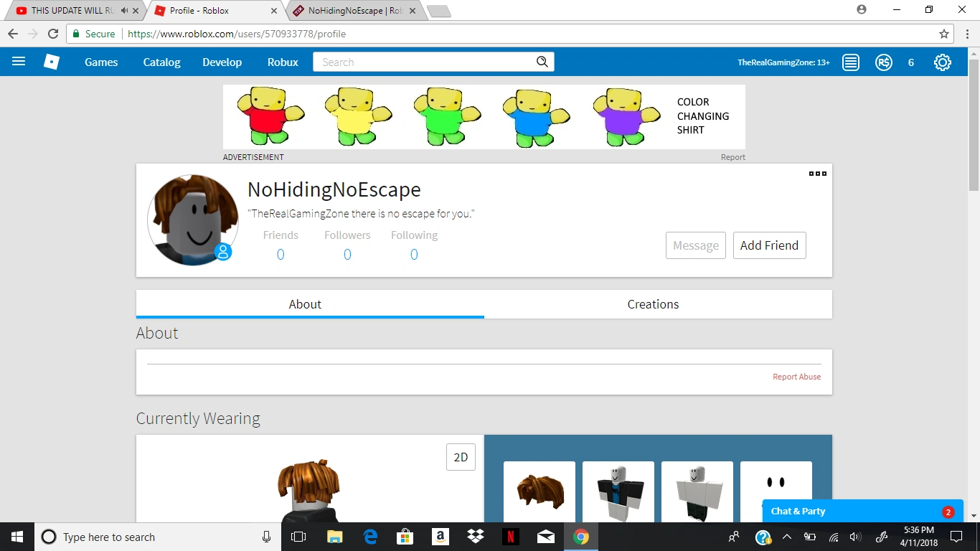Open the Windows Start menu
This screenshot has width=980, height=551.
pyautogui.click(x=17, y=537)
